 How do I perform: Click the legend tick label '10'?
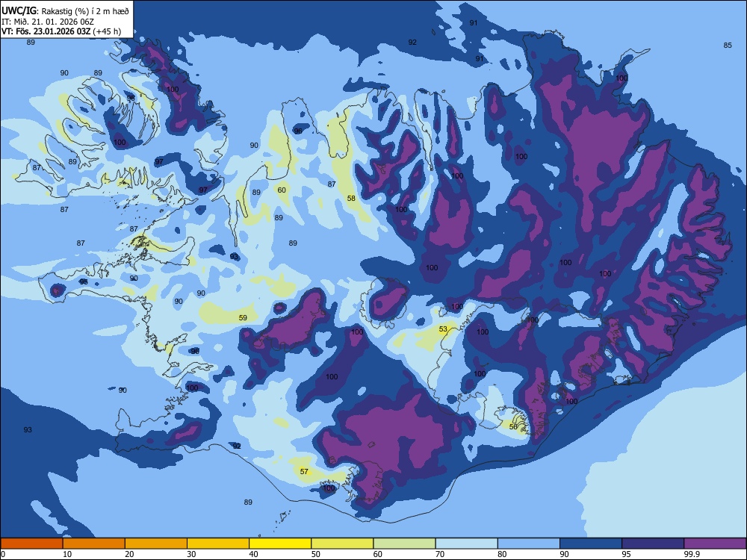[x=67, y=554]
